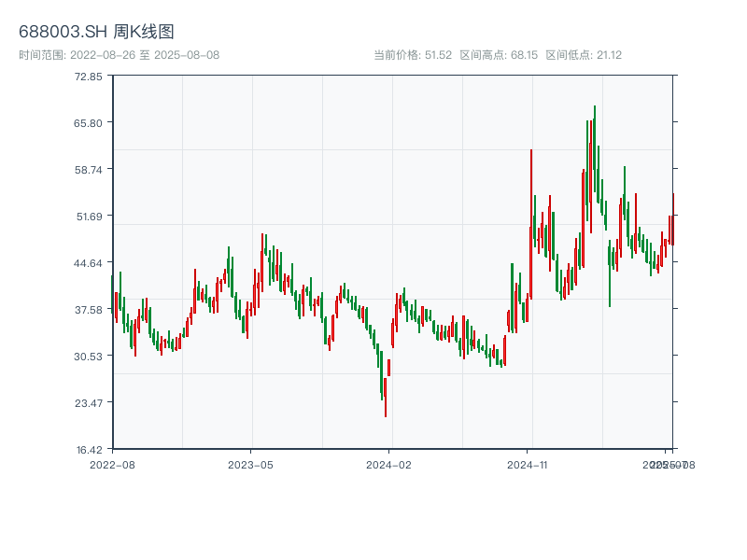The image size is (747, 560).
Task: Click y-axis label 65.80
Action: 88,123
